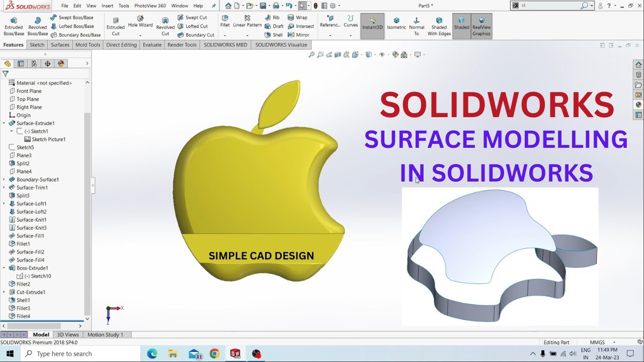The width and height of the screenshot is (644, 362).
Task: Collapse the Boss-Extrude1 tree node
Action: [4, 268]
